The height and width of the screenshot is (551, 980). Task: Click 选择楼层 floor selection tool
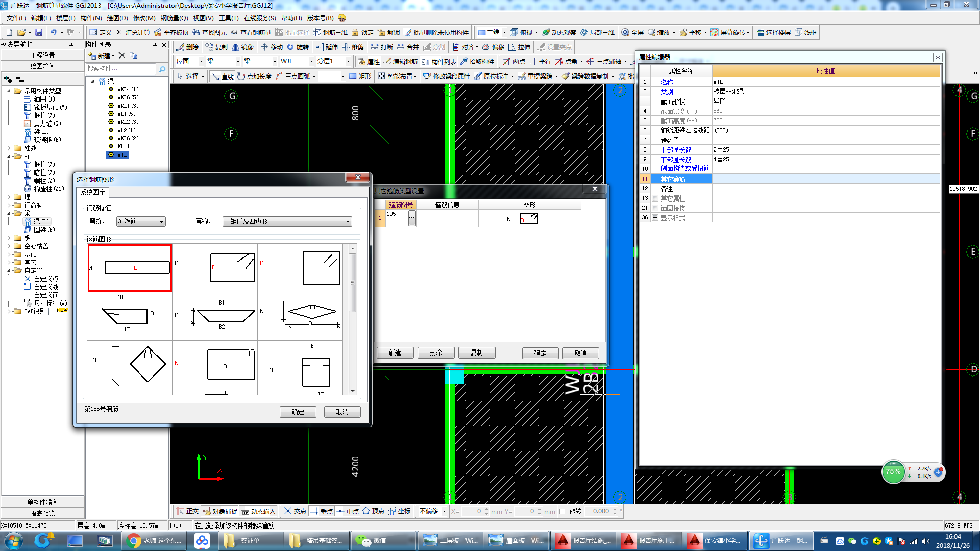coord(773,32)
